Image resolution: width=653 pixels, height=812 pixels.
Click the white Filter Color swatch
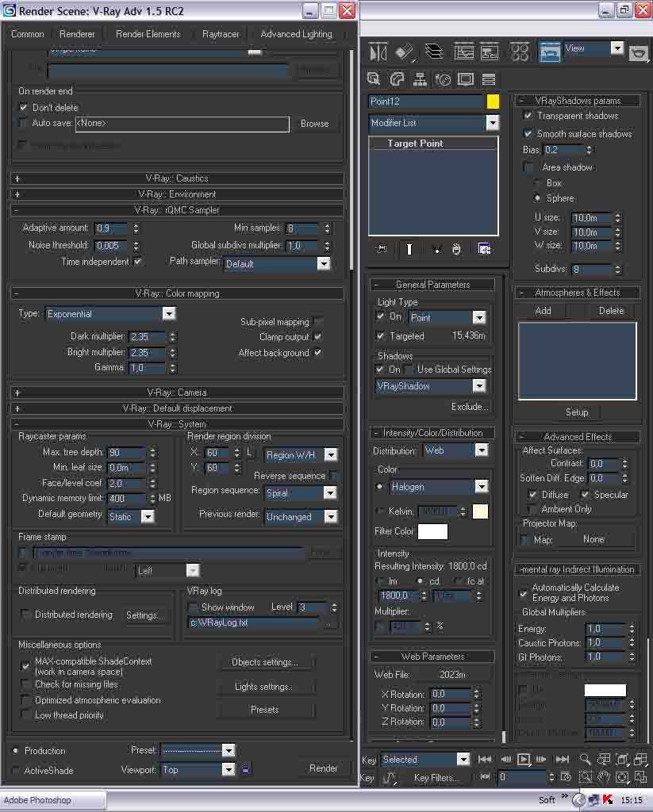point(432,531)
